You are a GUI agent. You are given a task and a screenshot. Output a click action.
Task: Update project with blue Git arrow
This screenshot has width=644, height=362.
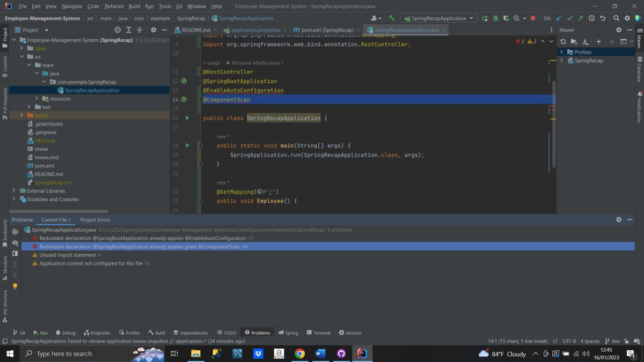pos(559,18)
